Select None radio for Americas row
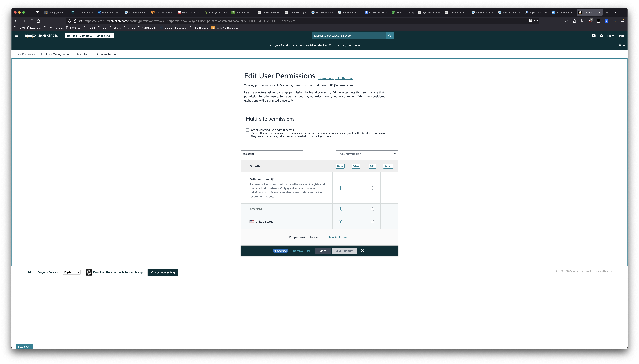The height and width of the screenshot is (364, 639). [340, 209]
